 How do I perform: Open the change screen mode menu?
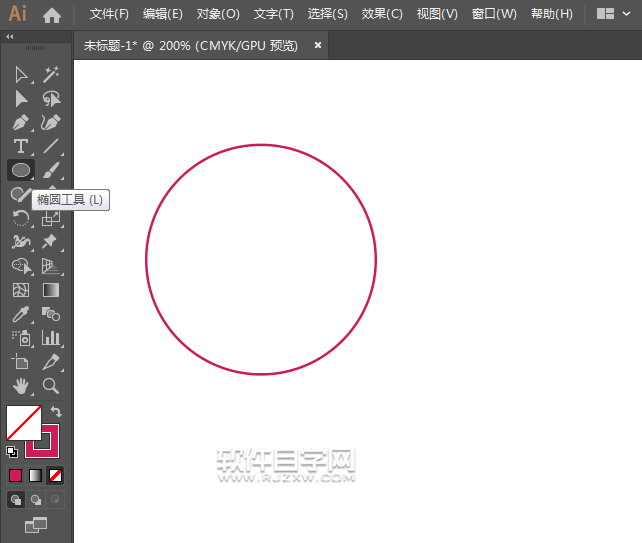[x=36, y=523]
